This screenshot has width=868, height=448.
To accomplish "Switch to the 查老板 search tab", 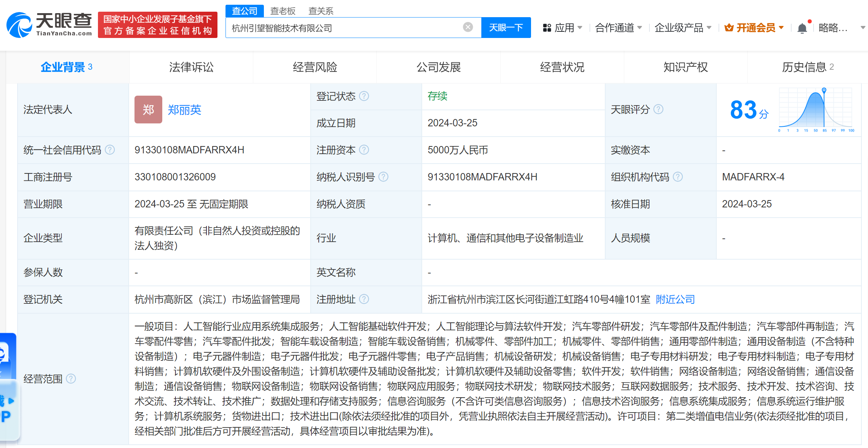I will (x=283, y=11).
